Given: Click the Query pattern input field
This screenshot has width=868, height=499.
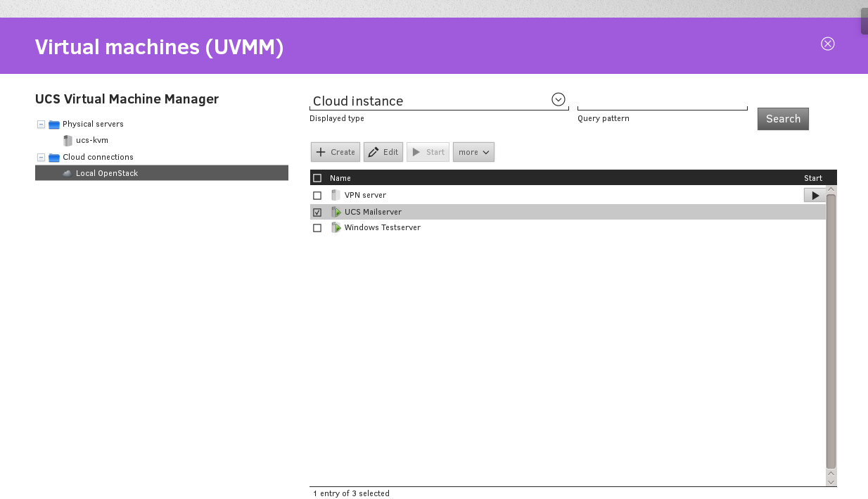Looking at the screenshot, I should point(662,102).
